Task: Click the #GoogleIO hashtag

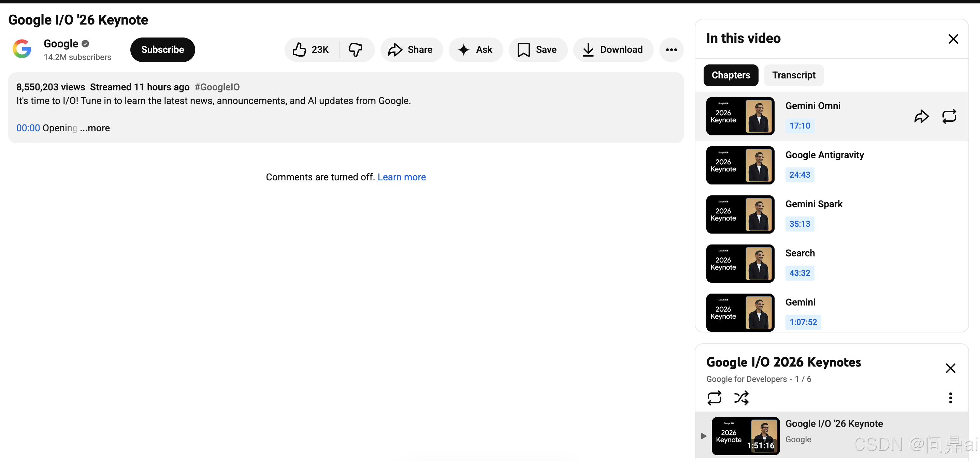Action: tap(217, 87)
